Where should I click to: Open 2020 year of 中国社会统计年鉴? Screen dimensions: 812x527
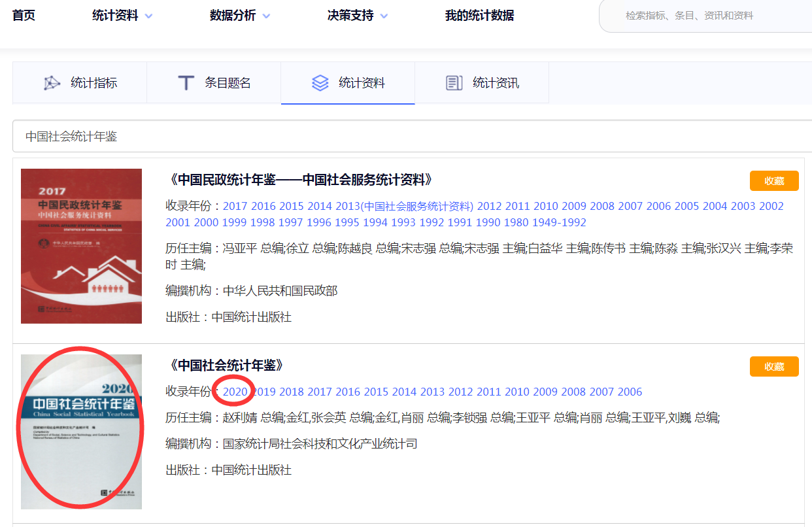tap(235, 392)
